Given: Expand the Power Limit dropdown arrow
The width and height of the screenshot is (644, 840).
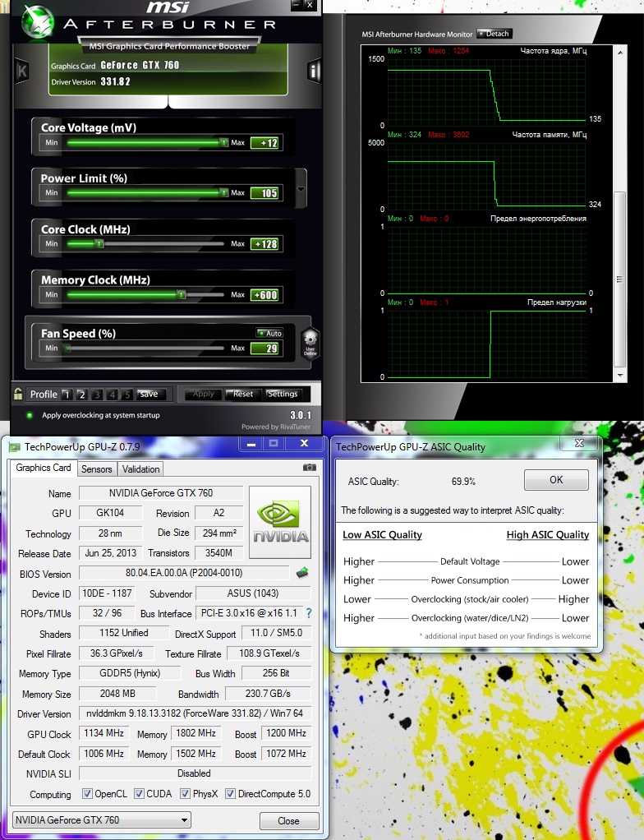Looking at the screenshot, I should [x=301, y=189].
